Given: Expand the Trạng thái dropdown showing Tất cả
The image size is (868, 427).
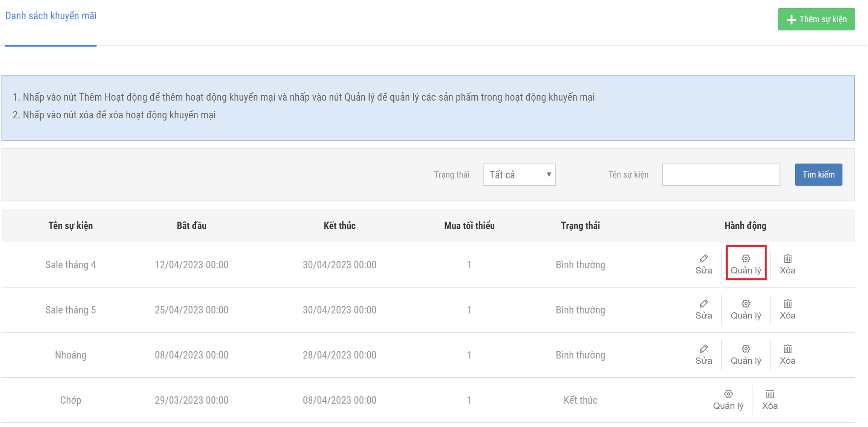Looking at the screenshot, I should pyautogui.click(x=519, y=174).
